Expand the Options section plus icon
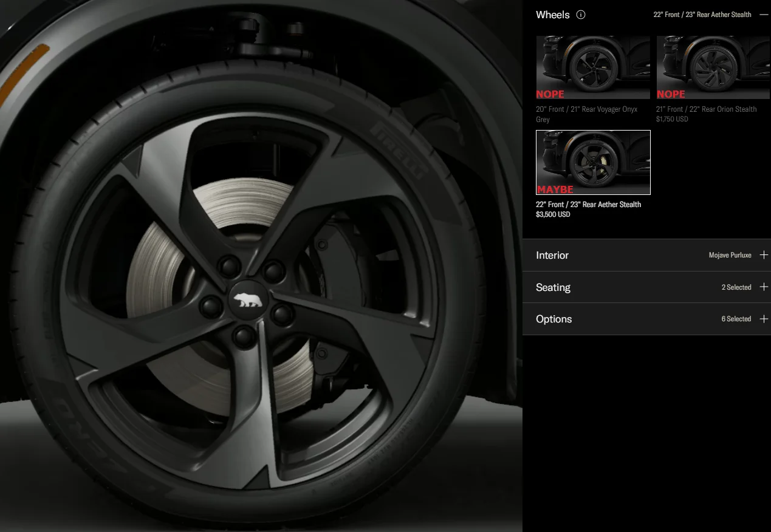Image resolution: width=771 pixels, height=532 pixels. pyautogui.click(x=764, y=319)
